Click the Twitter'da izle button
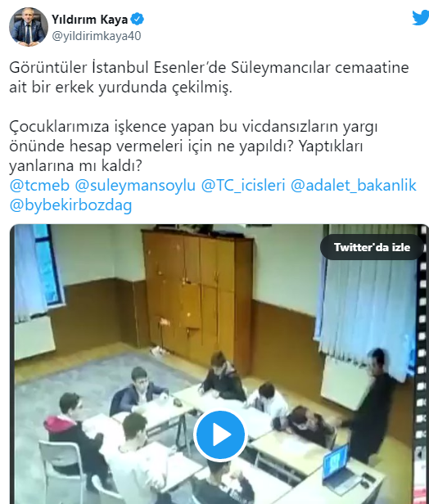 coord(372,247)
